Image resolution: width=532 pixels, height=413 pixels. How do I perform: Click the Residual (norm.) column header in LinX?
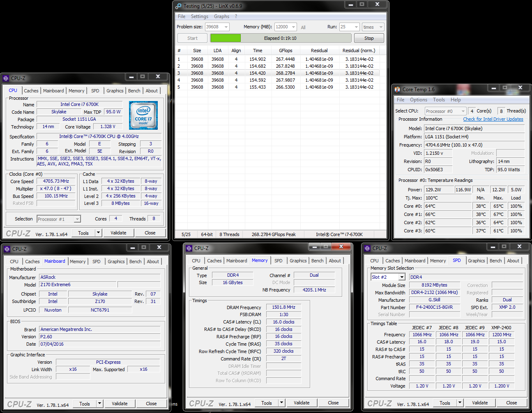(359, 50)
